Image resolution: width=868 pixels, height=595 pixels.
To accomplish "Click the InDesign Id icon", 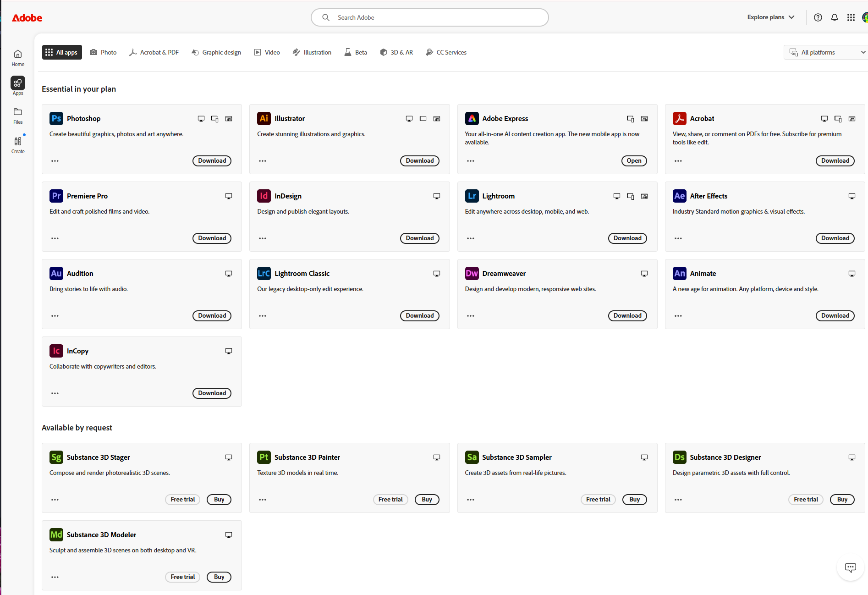I will point(264,196).
